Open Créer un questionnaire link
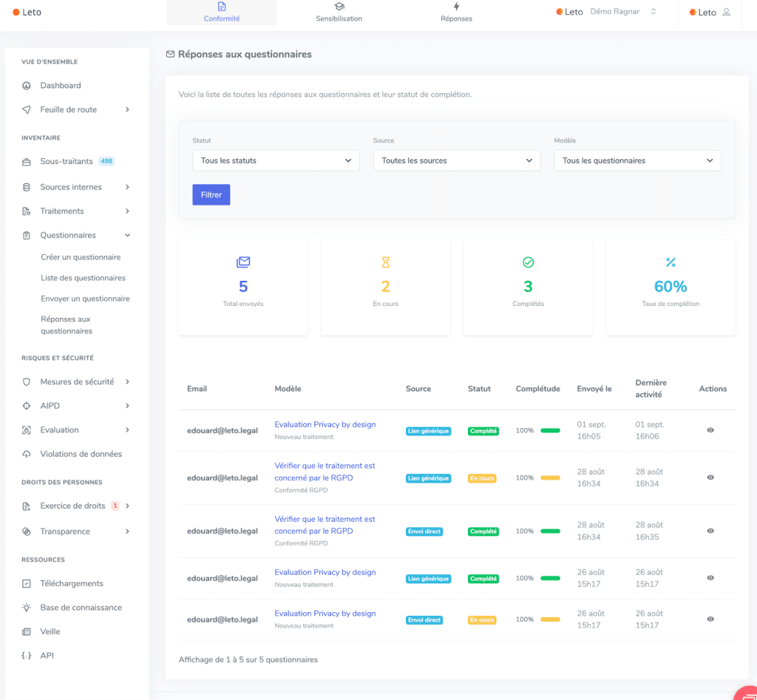Image resolution: width=757 pixels, height=700 pixels. (x=81, y=257)
